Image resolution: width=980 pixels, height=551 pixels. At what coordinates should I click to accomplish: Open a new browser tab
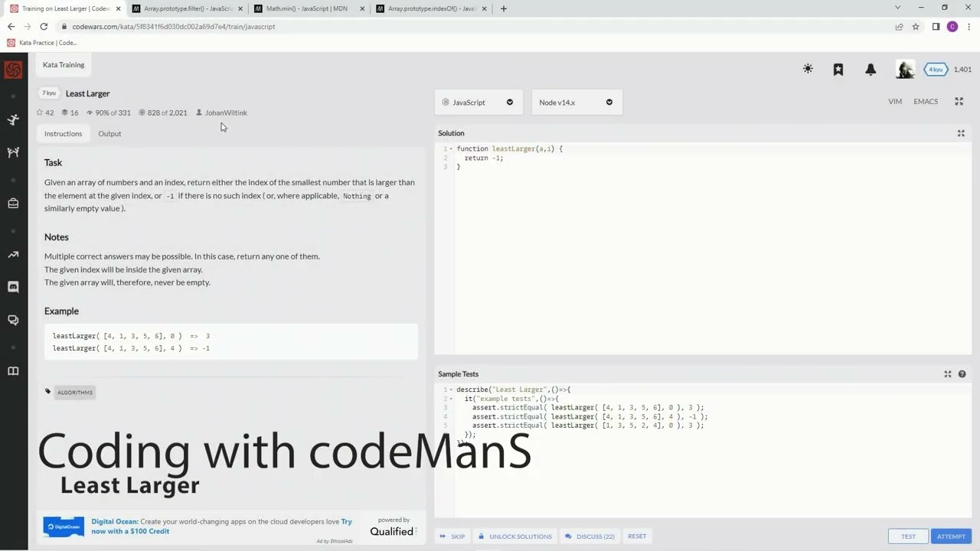tap(503, 8)
